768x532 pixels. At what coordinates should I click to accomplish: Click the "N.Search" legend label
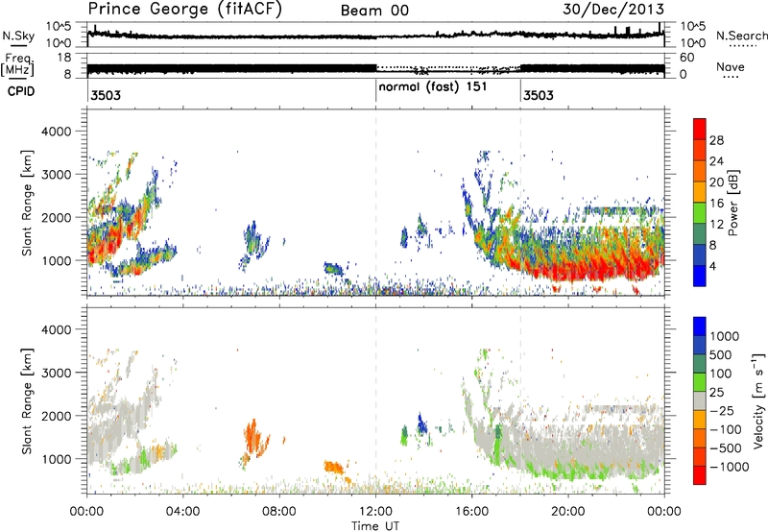pyautogui.click(x=741, y=36)
